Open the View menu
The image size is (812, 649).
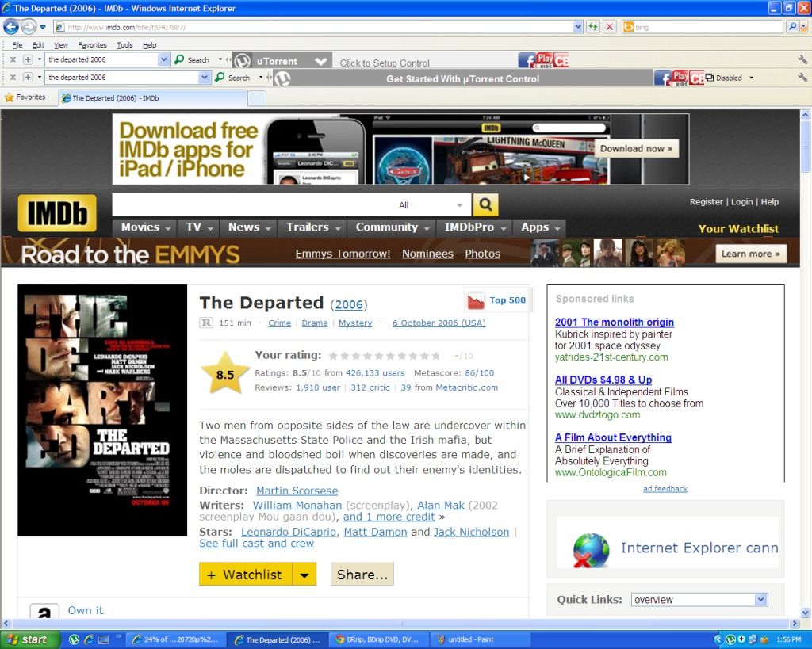point(61,45)
